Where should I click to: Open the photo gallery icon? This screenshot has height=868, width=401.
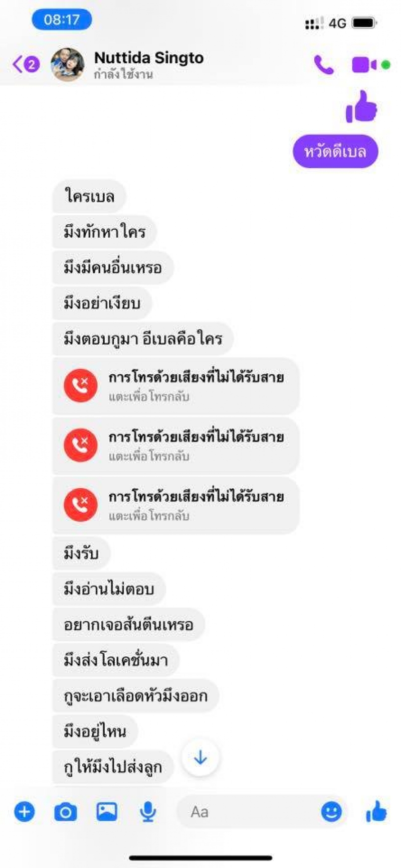click(107, 811)
